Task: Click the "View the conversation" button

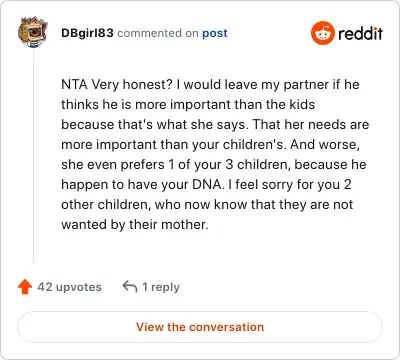Action: click(x=200, y=327)
